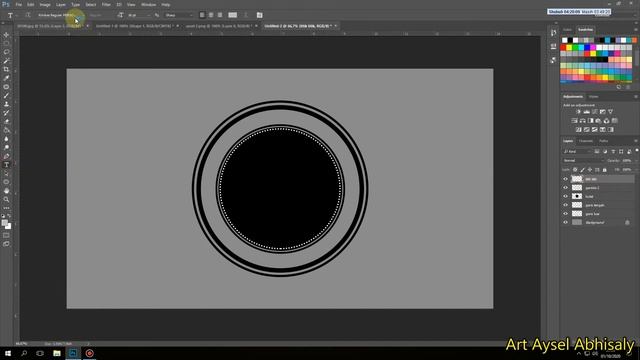The image size is (640, 360).
Task: Open the Layers panel menu button
Action: tap(636, 141)
